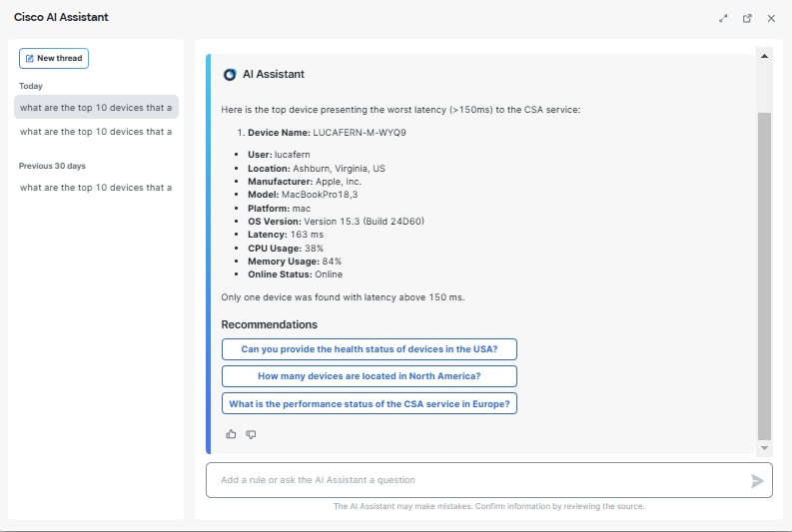Click the thumbs up feedback icon

[231, 434]
